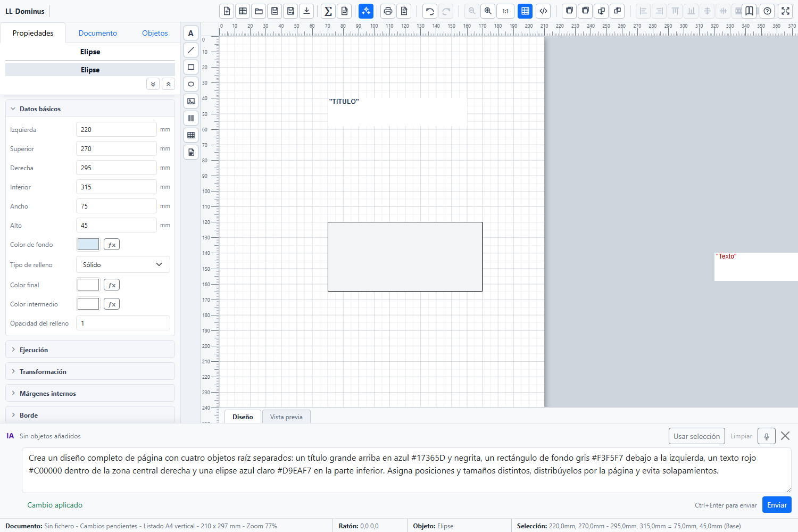Open the sum (sigma) variables icon
The width and height of the screenshot is (798, 532).
click(328, 11)
